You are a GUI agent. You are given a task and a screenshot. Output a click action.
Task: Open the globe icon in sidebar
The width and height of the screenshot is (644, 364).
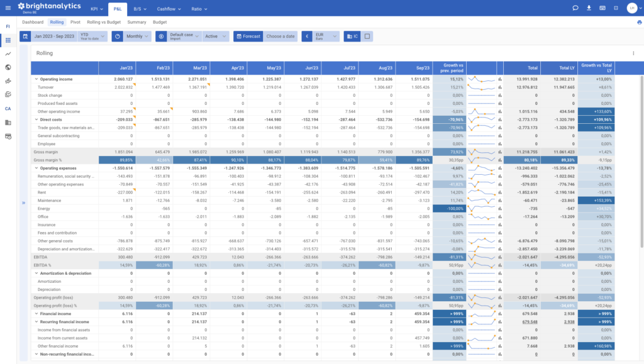(8, 67)
